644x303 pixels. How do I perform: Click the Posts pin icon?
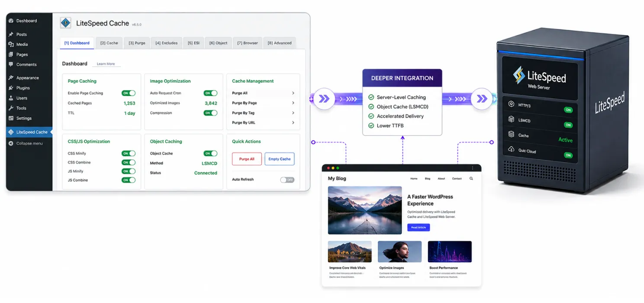click(x=11, y=34)
